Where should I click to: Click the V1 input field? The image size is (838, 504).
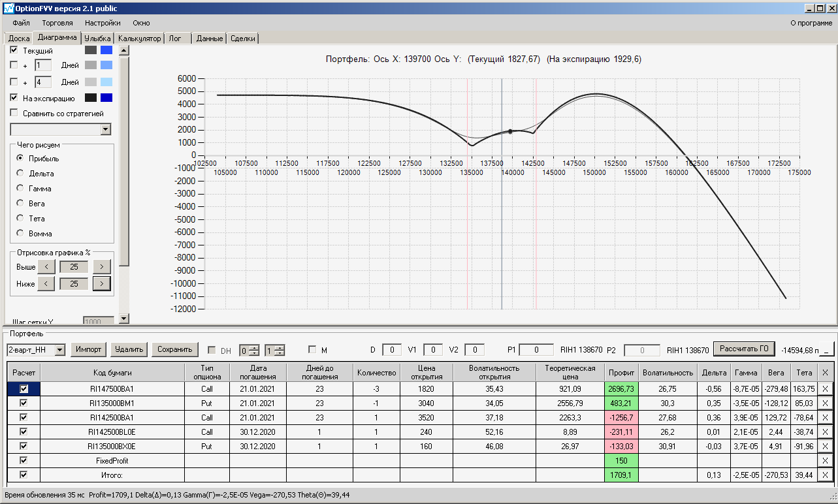coord(433,350)
